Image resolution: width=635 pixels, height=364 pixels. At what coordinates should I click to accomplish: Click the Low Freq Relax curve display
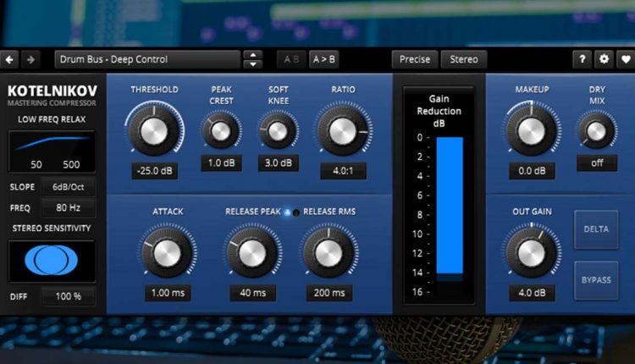(x=52, y=152)
